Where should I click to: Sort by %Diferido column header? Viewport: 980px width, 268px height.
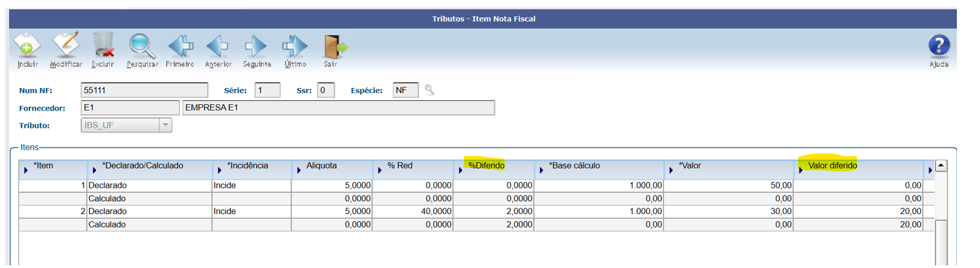pos(494,170)
